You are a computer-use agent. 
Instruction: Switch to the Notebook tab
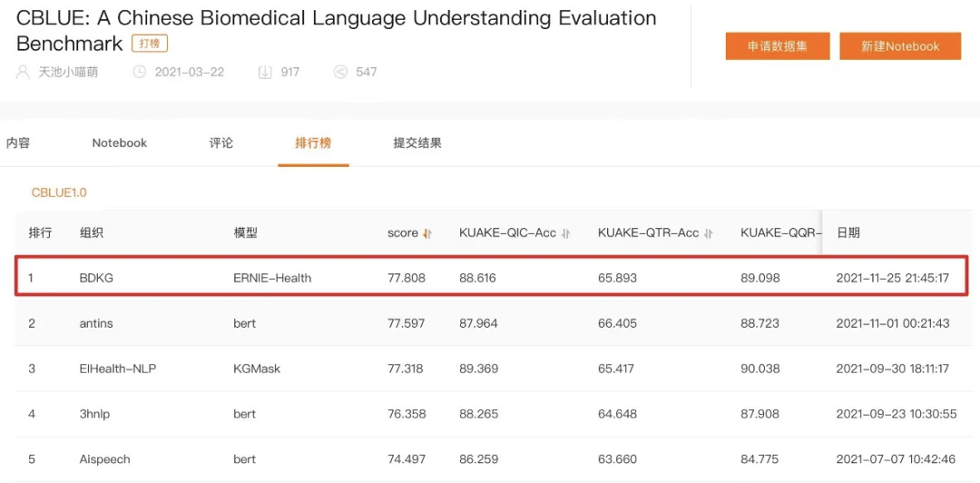click(120, 143)
